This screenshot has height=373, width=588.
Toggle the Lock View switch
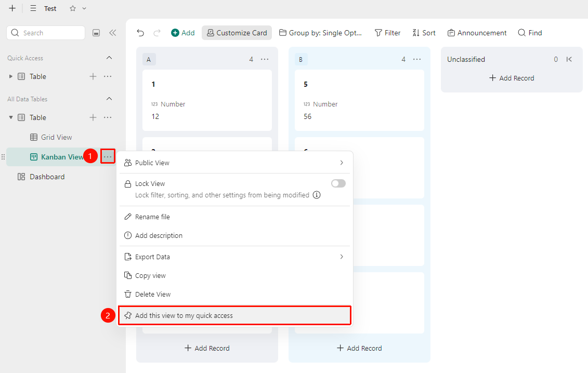pos(338,183)
